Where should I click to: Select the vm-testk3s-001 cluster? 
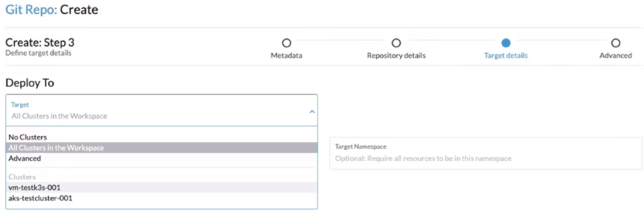(x=34, y=187)
